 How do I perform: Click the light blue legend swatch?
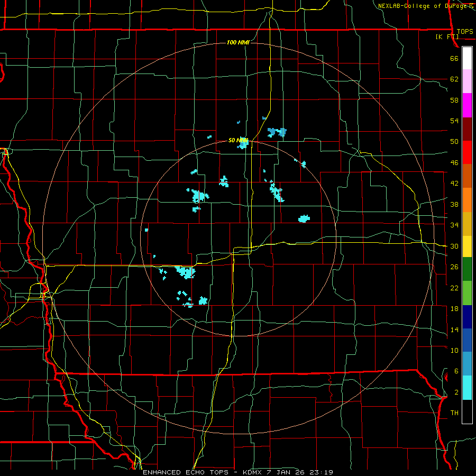(467, 364)
